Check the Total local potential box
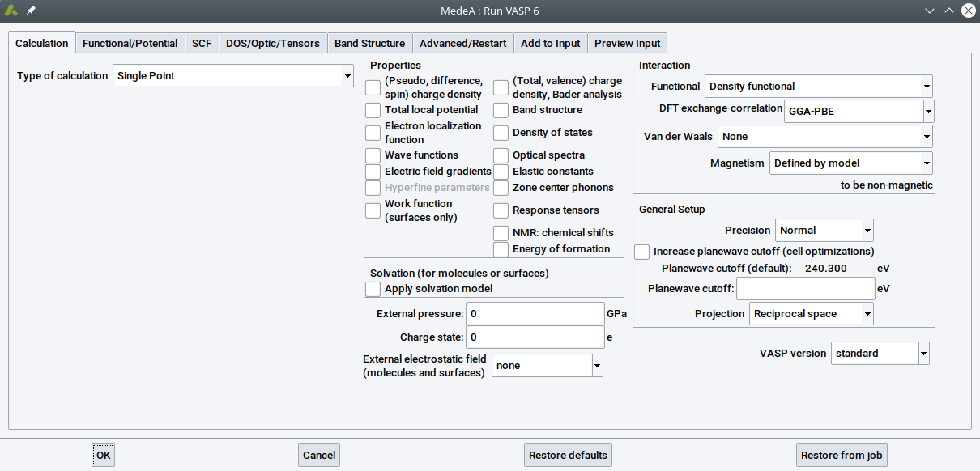Screen dimensions: 980x471 pos(373,110)
